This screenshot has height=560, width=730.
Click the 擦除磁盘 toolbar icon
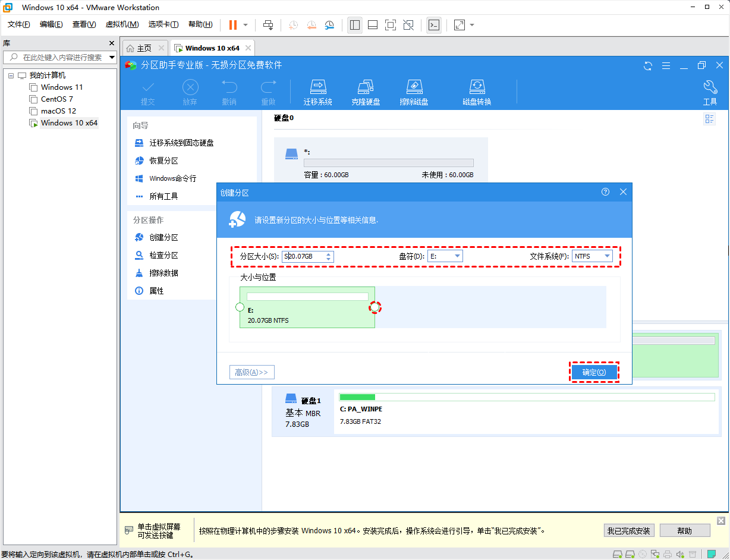point(414,93)
